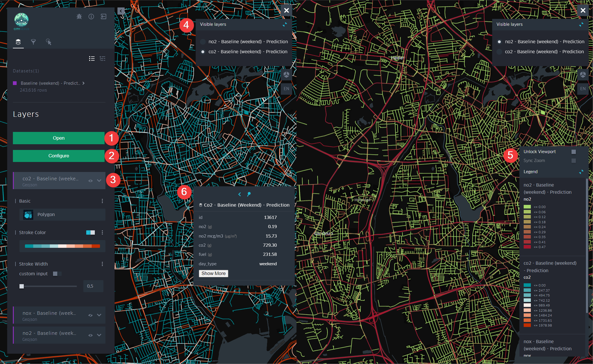593x364 pixels.
Task: Close the right map panel
Action: tap(583, 11)
